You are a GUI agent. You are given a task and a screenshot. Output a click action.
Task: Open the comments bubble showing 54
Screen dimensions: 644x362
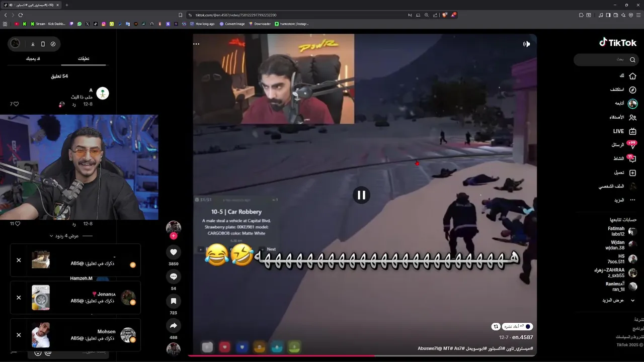click(174, 277)
